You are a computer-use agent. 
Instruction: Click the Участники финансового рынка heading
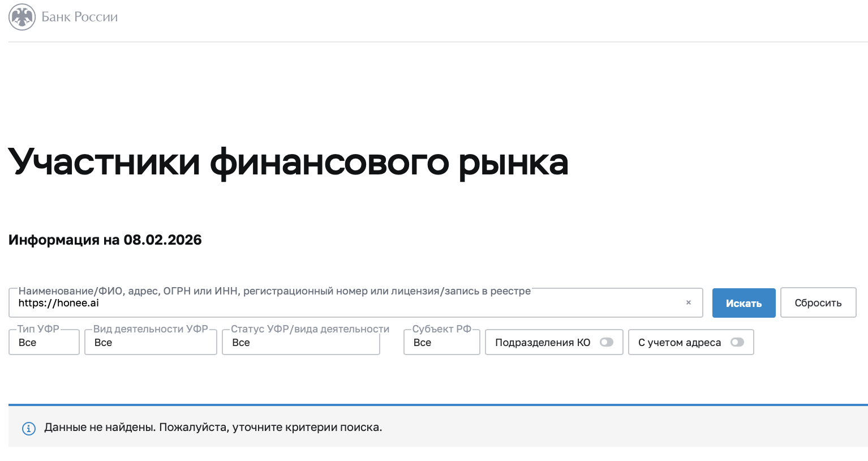tap(288, 162)
